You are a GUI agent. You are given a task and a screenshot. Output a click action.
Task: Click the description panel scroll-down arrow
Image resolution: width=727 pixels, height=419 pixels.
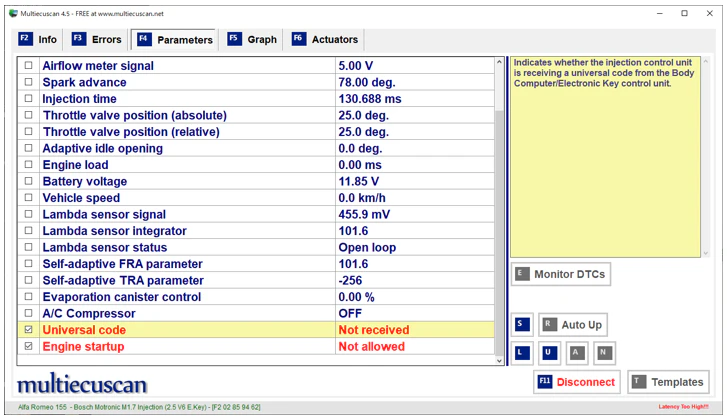[706, 253]
